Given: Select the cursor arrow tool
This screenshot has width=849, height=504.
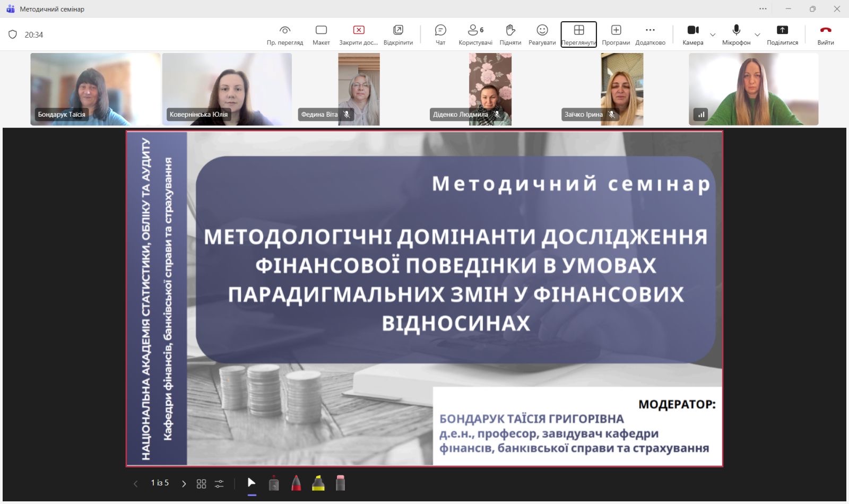Looking at the screenshot, I should coord(252,483).
